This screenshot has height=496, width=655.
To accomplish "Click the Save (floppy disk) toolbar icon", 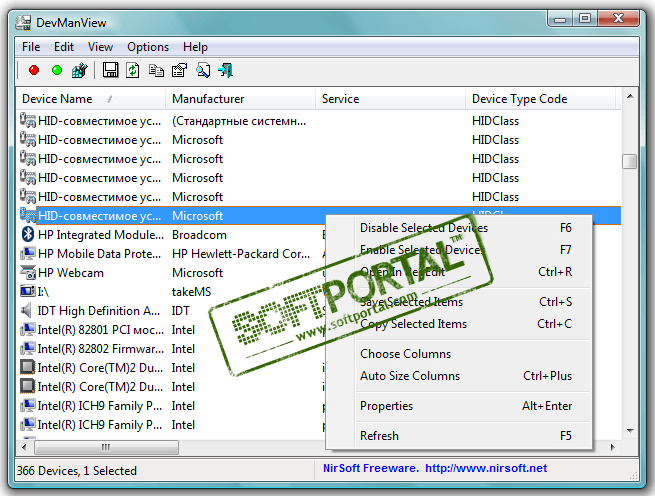I will click(x=110, y=70).
